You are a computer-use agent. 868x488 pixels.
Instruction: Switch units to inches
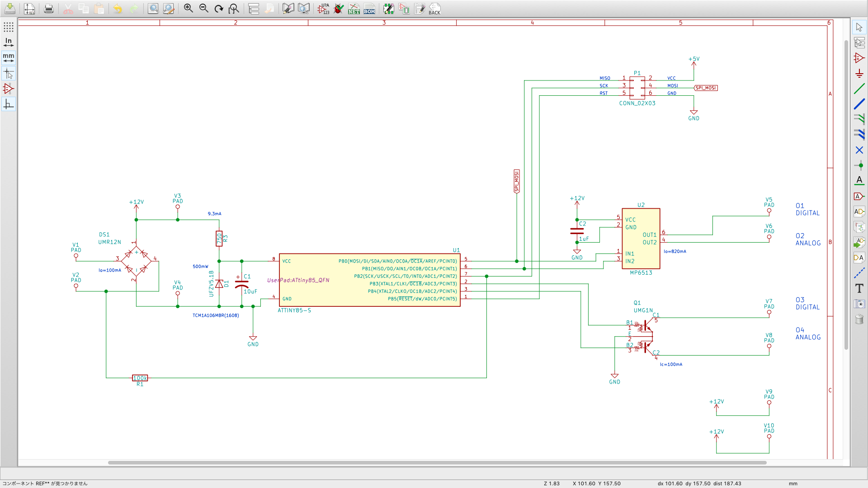(8, 42)
